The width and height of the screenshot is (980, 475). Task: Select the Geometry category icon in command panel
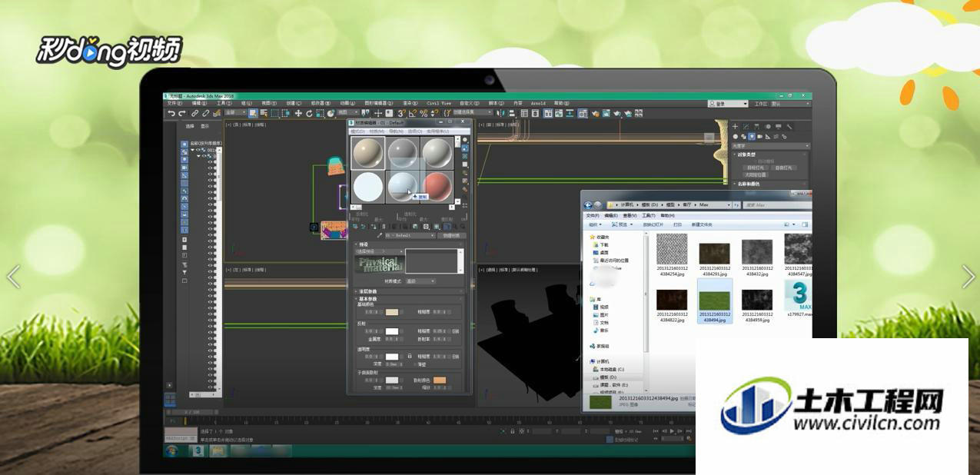click(x=736, y=137)
